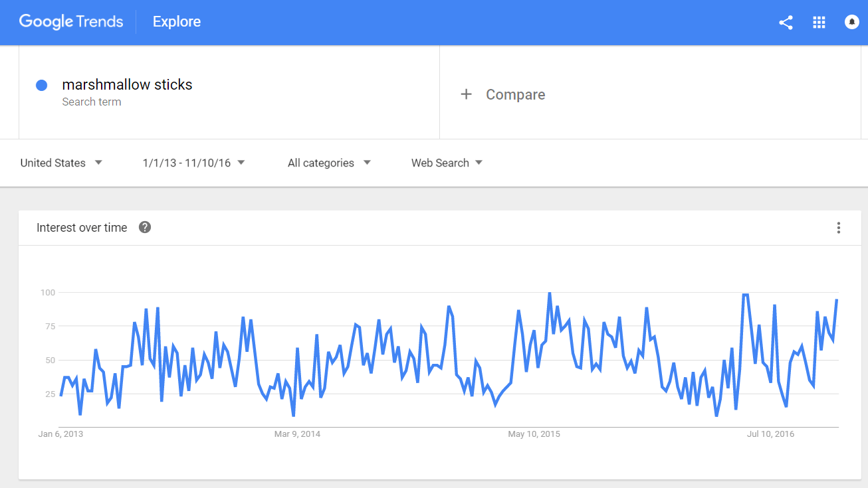The image size is (868, 488).
Task: Open the Web Search type dropdown
Action: click(447, 163)
